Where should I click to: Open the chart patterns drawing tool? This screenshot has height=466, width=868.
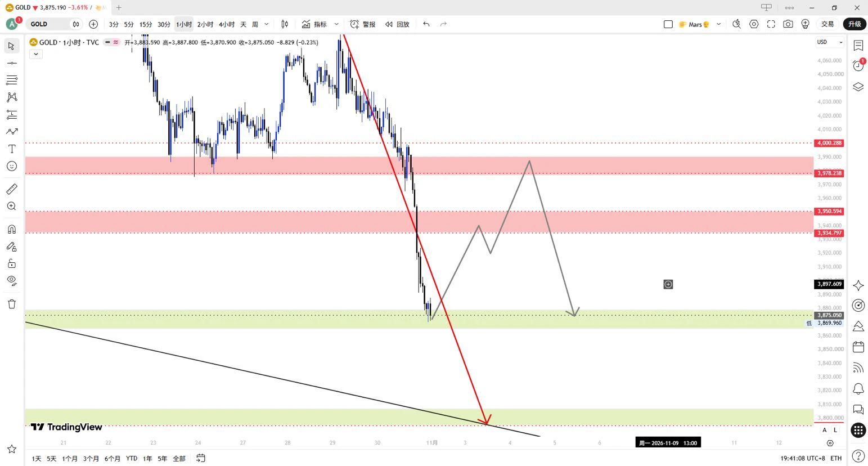[11, 97]
